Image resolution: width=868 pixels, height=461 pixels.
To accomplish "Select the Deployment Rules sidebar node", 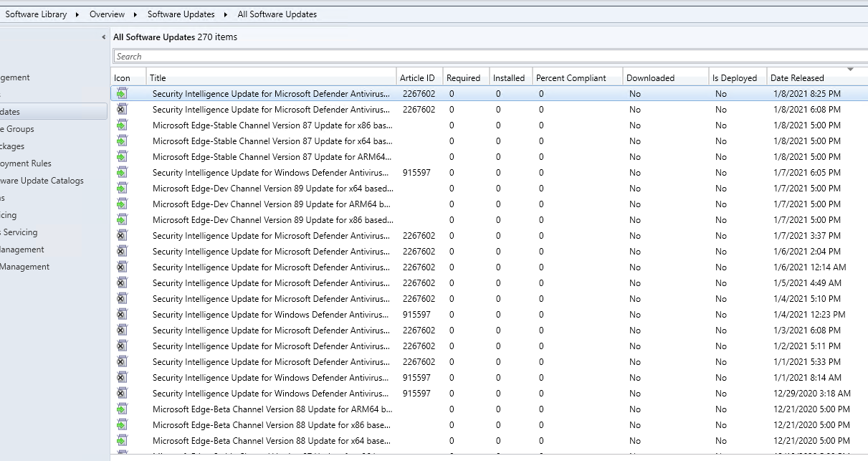I will coord(26,163).
